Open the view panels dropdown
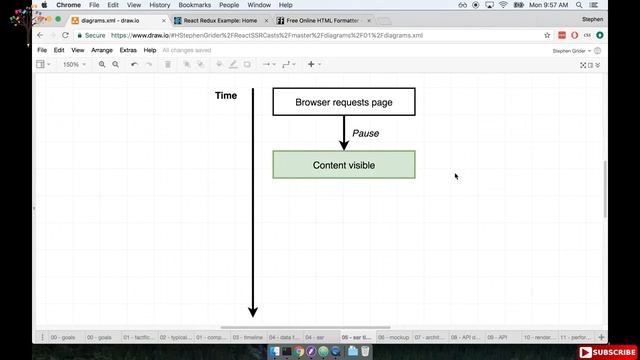Viewport: 640px width, 360px height. pos(43,64)
